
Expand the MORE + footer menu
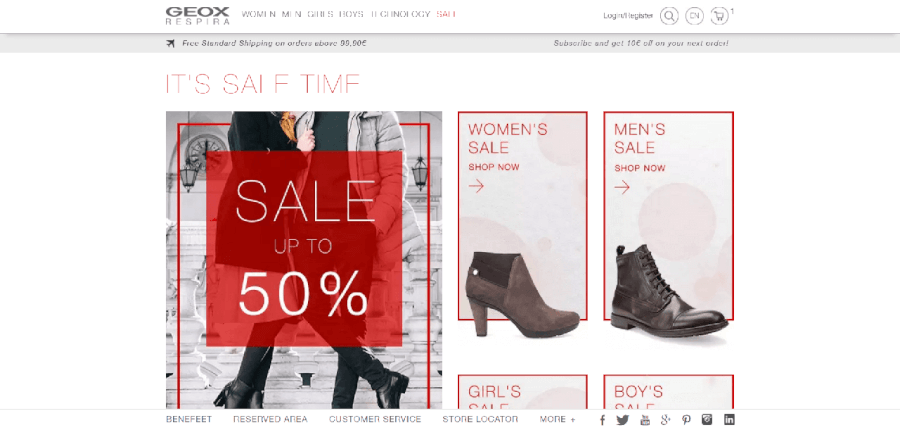(x=557, y=420)
